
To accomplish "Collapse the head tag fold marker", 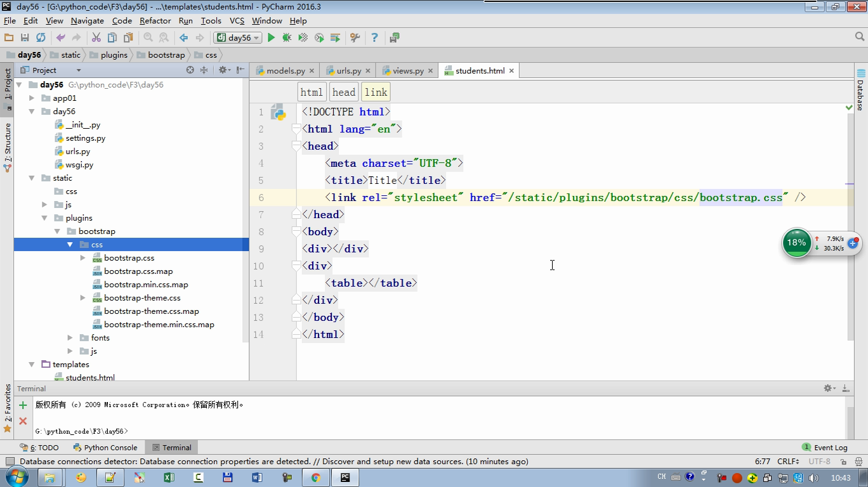I will pos(296,146).
